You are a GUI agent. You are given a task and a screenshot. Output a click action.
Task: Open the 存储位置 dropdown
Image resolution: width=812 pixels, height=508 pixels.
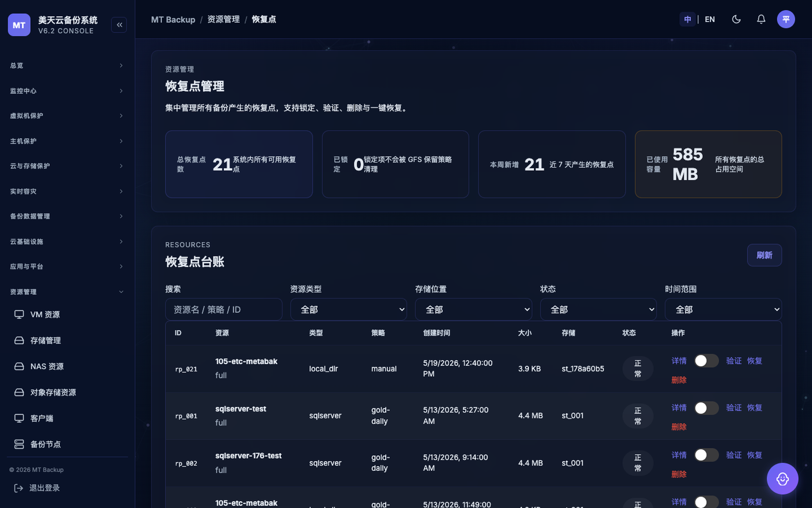pos(473,309)
